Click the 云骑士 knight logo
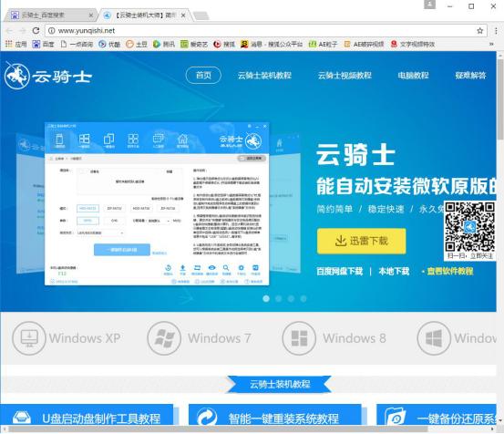The height and width of the screenshot is (434, 504). (x=48, y=76)
